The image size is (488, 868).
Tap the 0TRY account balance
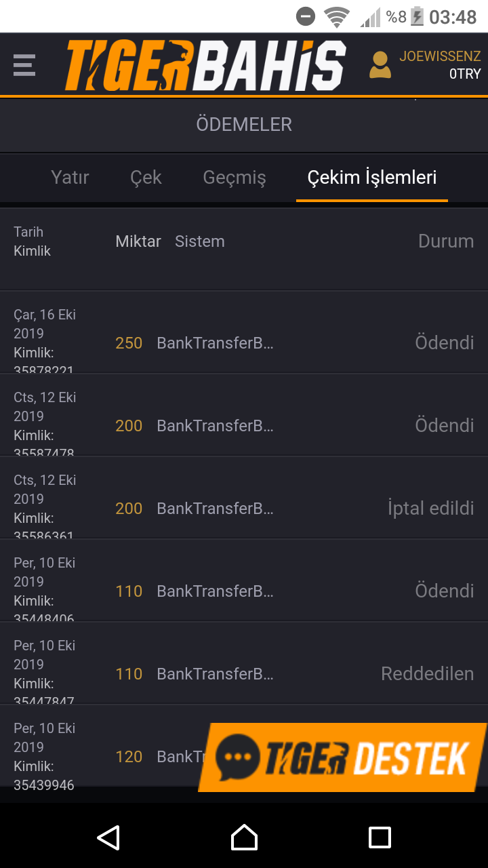(464, 75)
